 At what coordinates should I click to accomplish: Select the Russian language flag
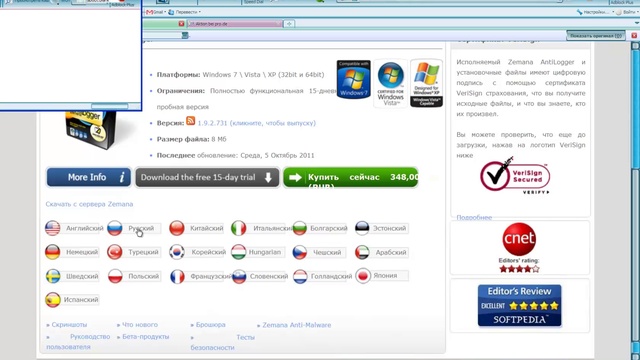tap(115, 228)
